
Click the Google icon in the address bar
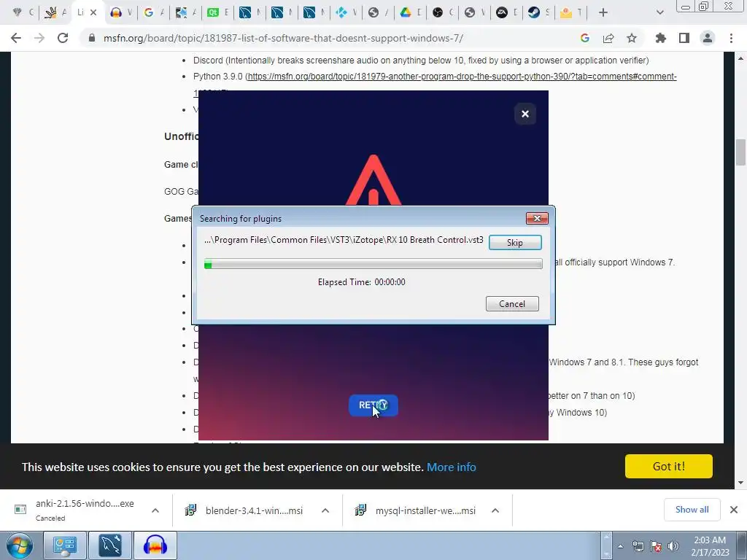(585, 38)
